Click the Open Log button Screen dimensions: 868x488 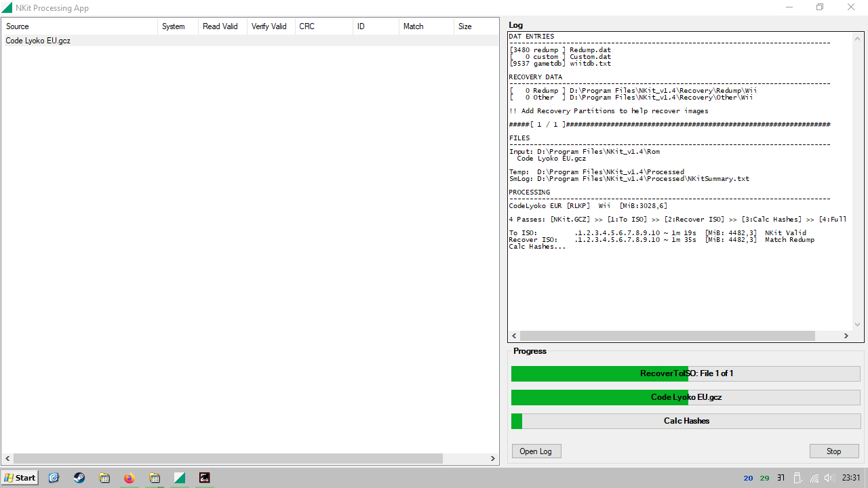(536, 451)
